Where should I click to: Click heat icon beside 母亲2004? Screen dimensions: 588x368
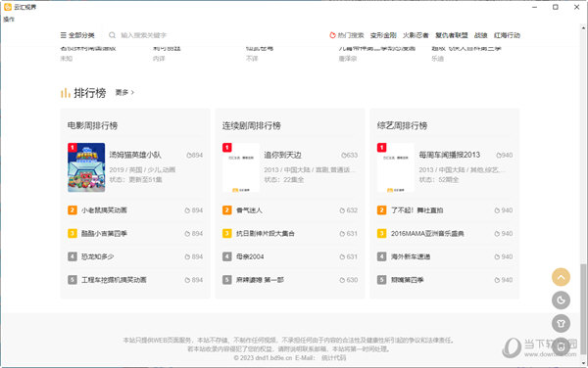point(342,256)
